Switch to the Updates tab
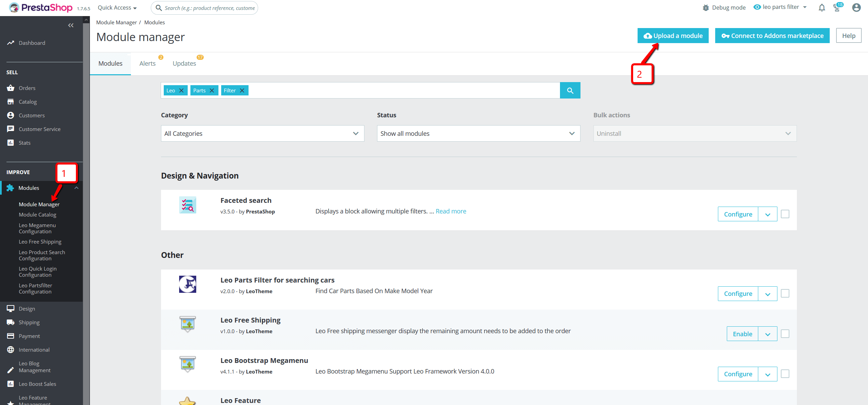 tap(184, 63)
